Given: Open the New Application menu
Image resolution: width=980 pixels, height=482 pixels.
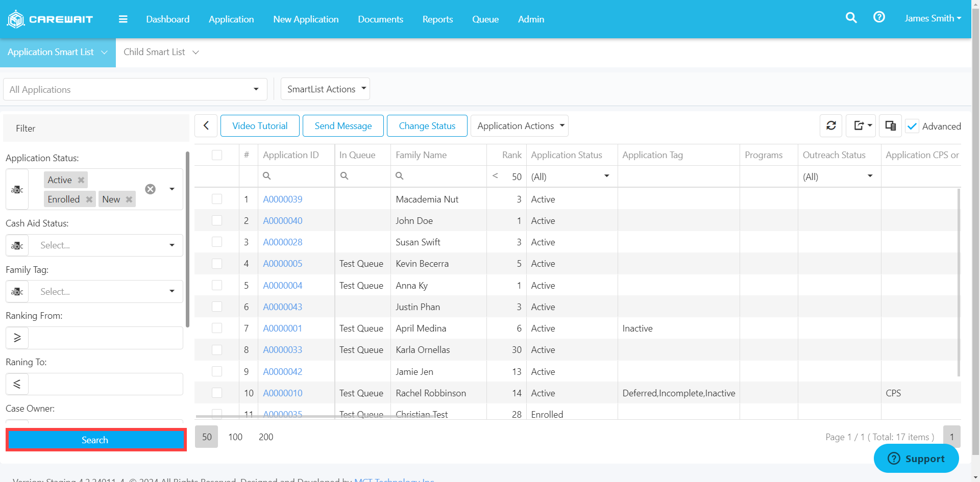Looking at the screenshot, I should 306,19.
